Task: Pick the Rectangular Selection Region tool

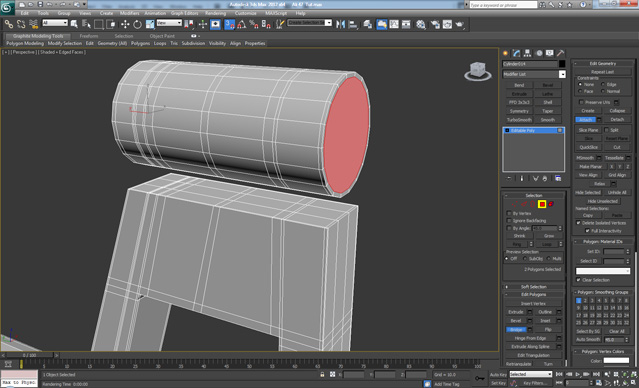Action: pyautogui.click(x=99, y=24)
